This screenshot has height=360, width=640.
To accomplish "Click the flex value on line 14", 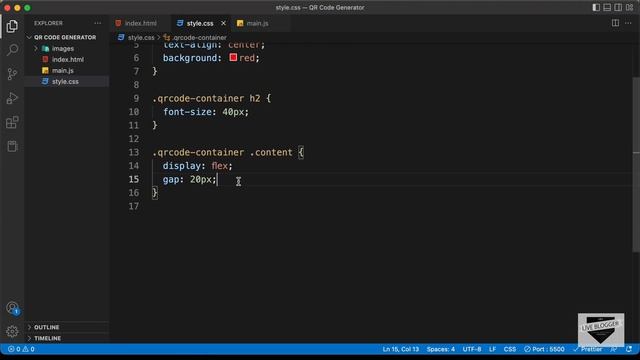I will tap(219, 166).
